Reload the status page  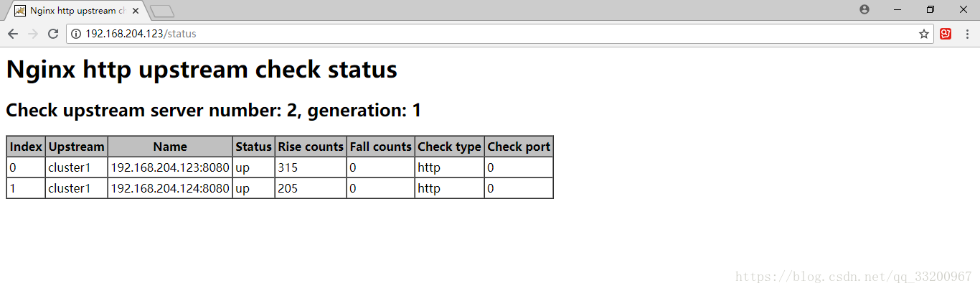click(53, 34)
